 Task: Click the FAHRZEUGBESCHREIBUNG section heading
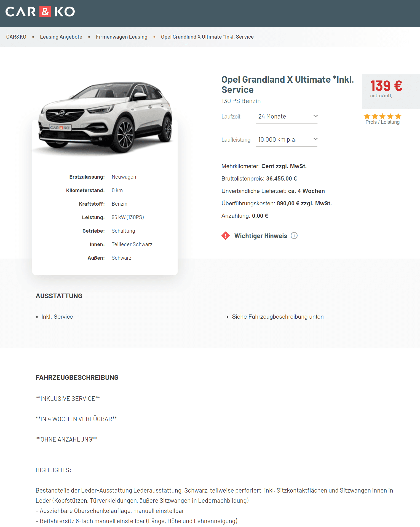click(77, 378)
